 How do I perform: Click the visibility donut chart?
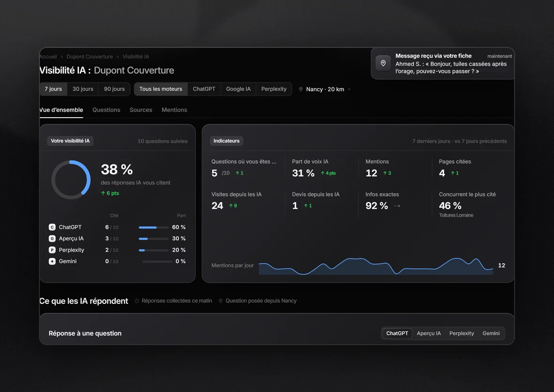pyautogui.click(x=71, y=180)
